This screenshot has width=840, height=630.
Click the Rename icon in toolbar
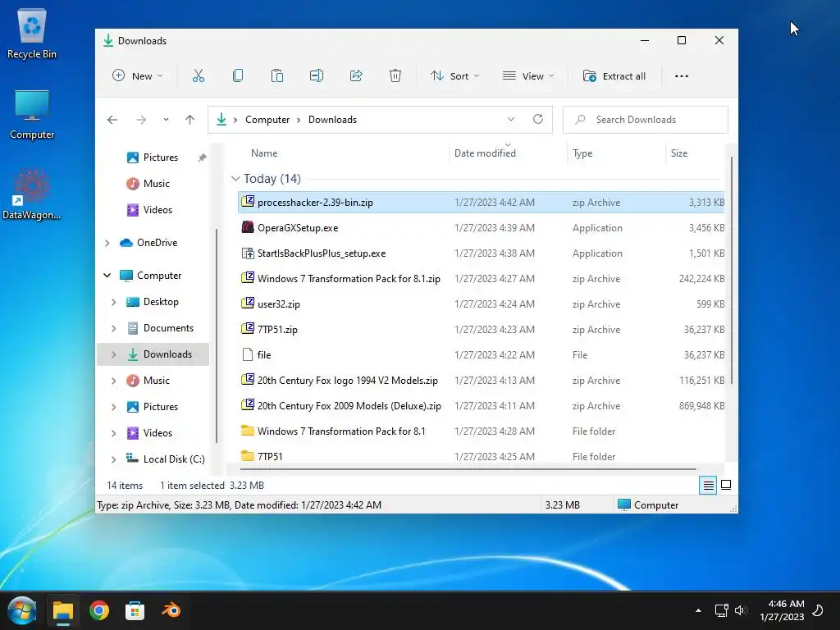tap(317, 76)
